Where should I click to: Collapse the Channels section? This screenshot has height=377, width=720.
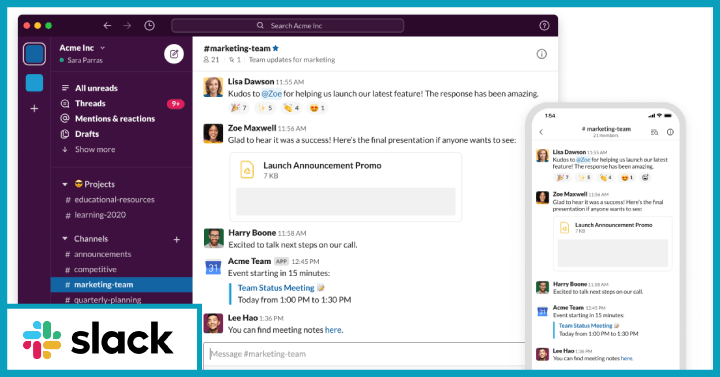coord(65,239)
